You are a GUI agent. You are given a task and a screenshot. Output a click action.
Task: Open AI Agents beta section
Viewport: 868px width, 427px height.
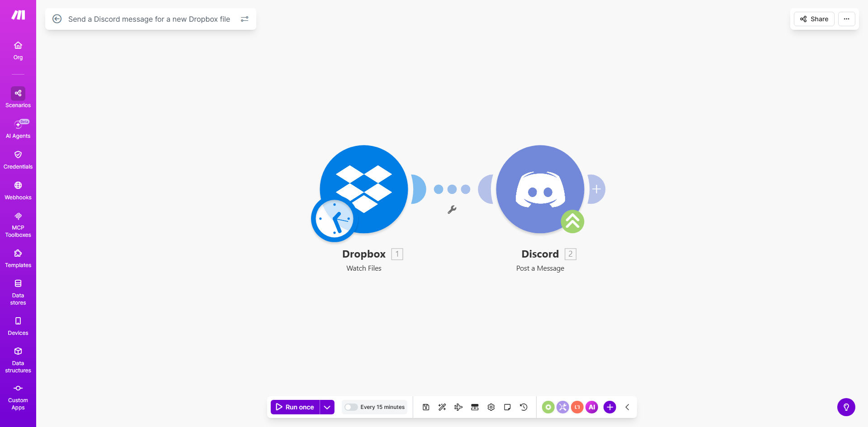(x=18, y=129)
